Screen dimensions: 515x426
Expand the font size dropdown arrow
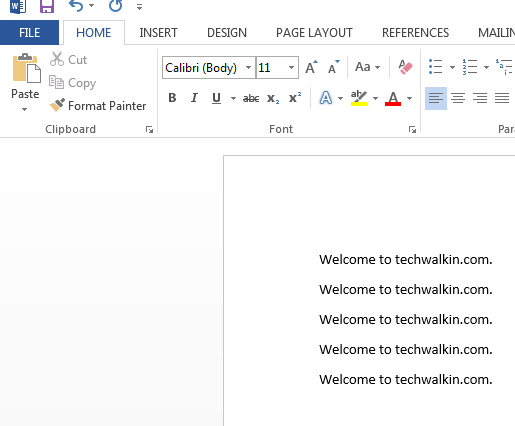292,68
